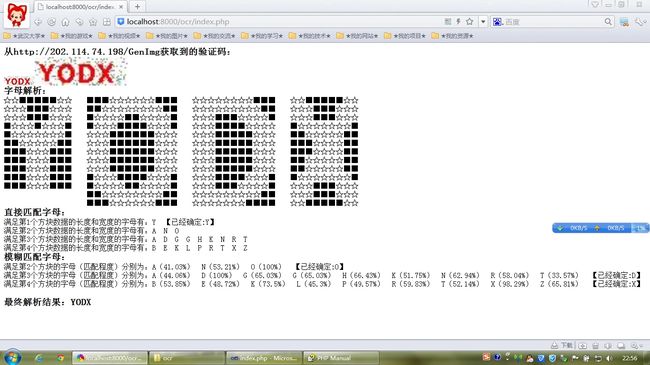Click the X (98.29%) match value
This screenshot has width=650, height=365.
[x=509, y=284]
